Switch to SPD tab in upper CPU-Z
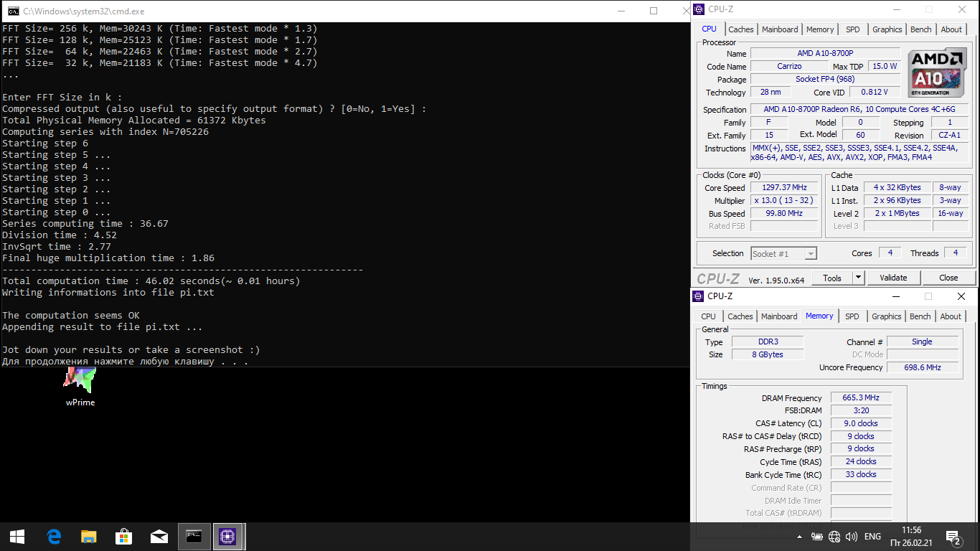The image size is (980, 551). point(852,29)
